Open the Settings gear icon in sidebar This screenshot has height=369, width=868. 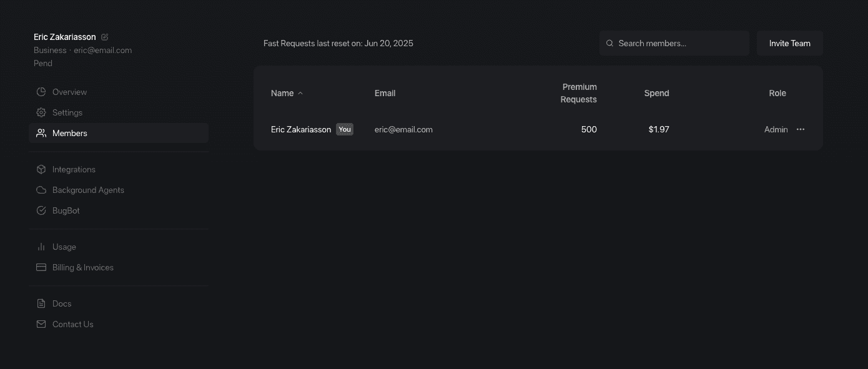point(41,112)
